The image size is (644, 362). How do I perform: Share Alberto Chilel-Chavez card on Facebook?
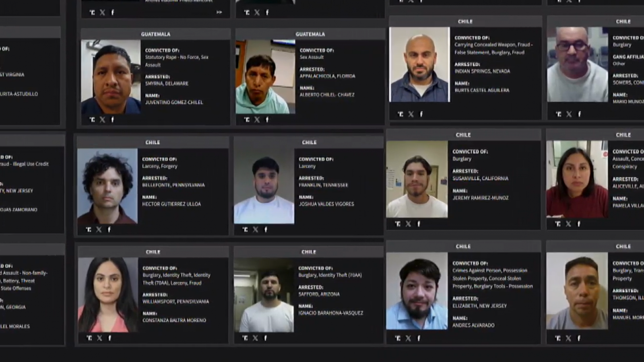pyautogui.click(x=267, y=119)
